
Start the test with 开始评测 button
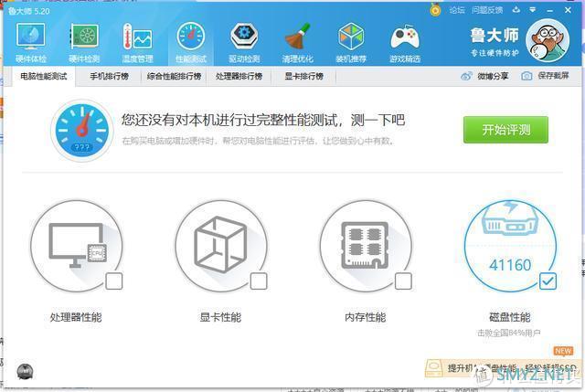(x=505, y=130)
